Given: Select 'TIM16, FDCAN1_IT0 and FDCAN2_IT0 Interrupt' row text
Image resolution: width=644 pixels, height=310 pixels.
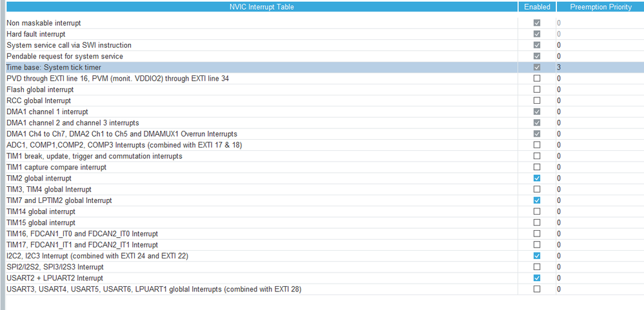Looking at the screenshot, I should 82,234.
